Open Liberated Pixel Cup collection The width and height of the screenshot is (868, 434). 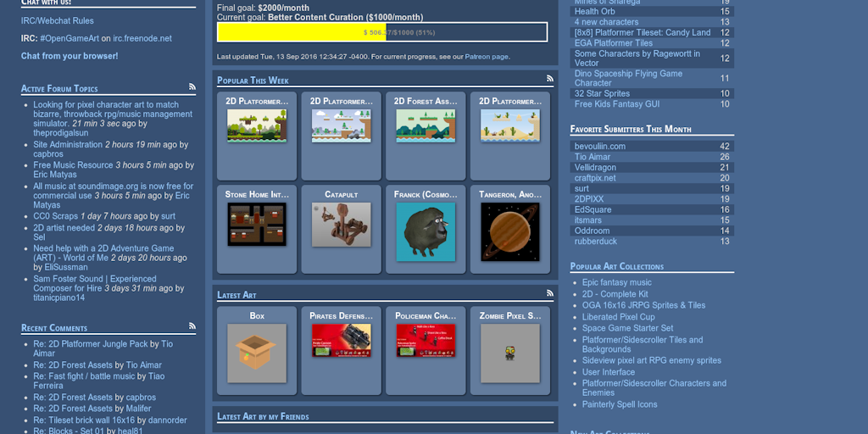click(618, 317)
